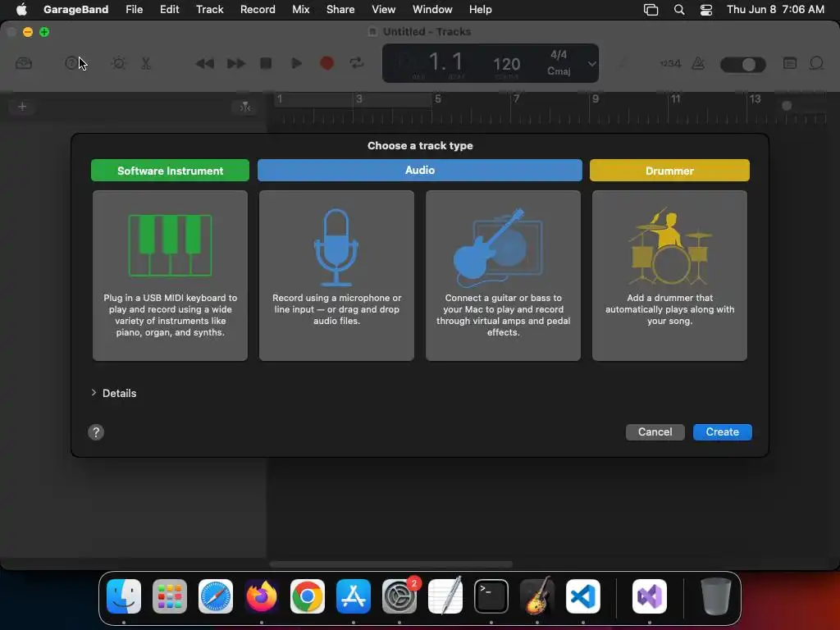Cancel the track type dialog
This screenshot has width=840, height=630.
coord(655,431)
